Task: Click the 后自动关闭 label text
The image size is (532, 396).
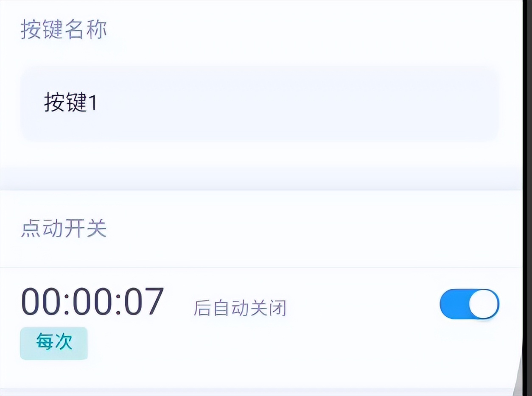Action: pos(240,308)
